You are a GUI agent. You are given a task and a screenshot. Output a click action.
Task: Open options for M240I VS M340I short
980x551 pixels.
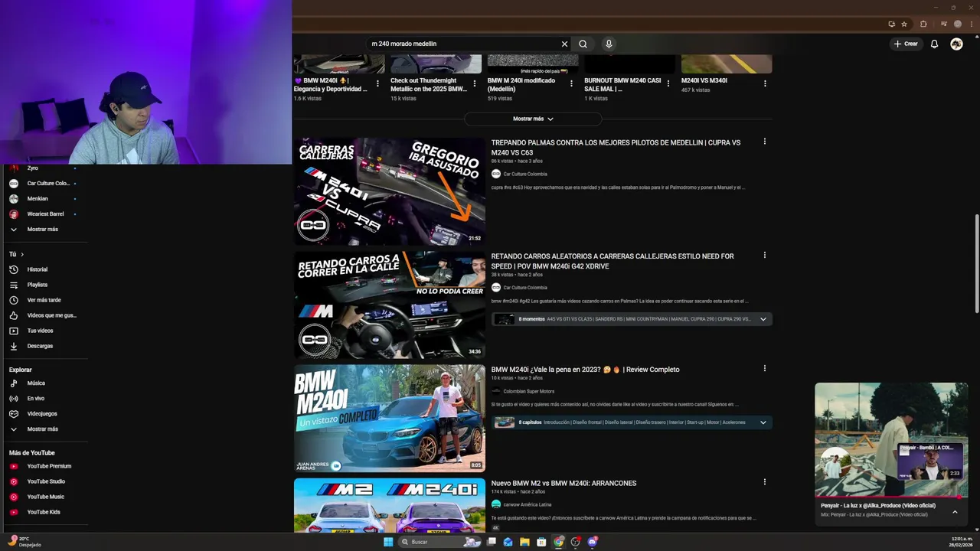point(764,83)
